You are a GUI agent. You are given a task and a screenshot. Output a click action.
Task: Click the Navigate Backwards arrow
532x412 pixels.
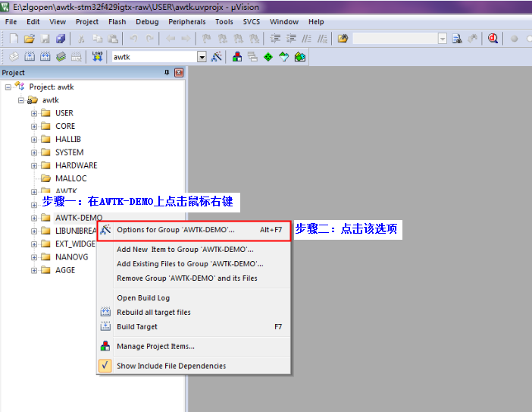[x=171, y=39]
